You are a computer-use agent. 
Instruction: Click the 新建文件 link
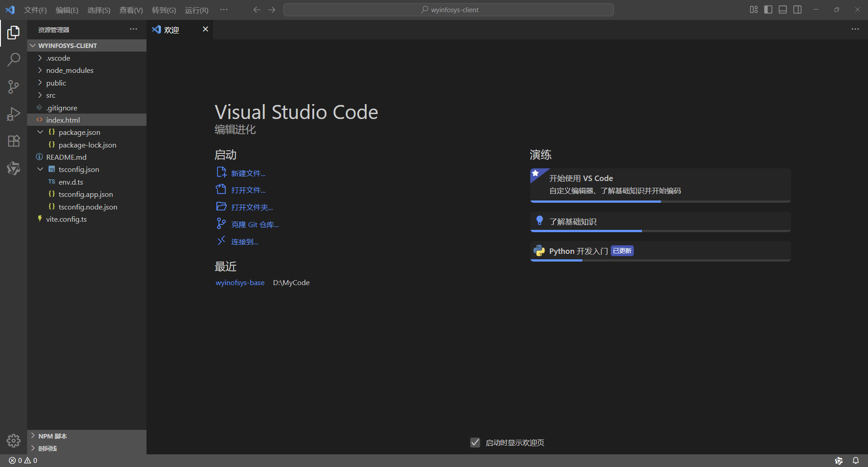(x=248, y=173)
